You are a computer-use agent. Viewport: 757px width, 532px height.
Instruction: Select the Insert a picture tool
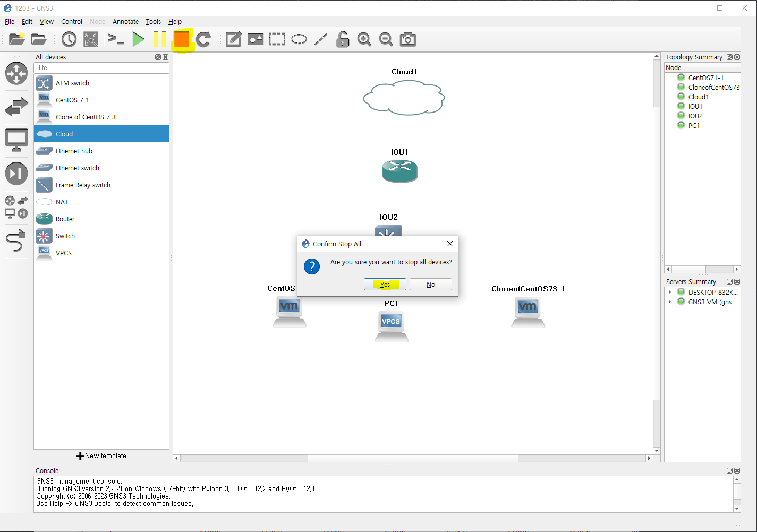coord(256,39)
